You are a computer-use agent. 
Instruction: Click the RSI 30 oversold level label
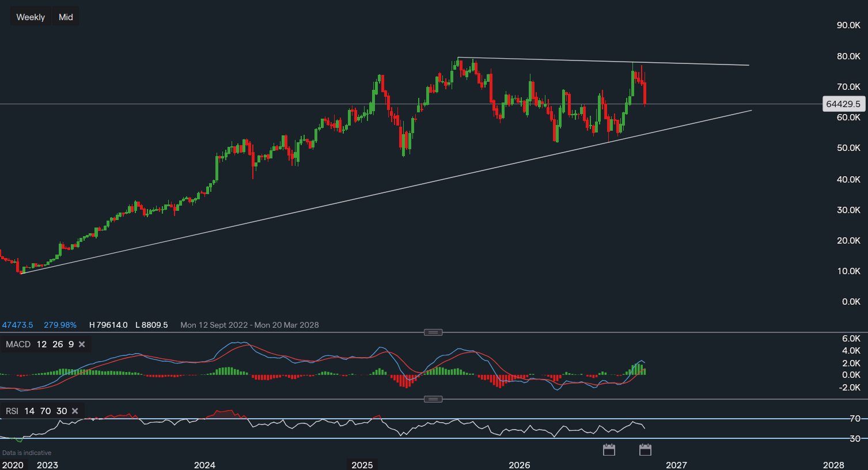[855, 439]
